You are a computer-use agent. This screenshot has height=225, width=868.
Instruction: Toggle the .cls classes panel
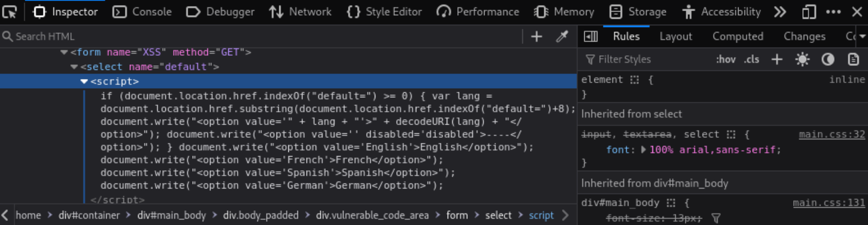[751, 59]
